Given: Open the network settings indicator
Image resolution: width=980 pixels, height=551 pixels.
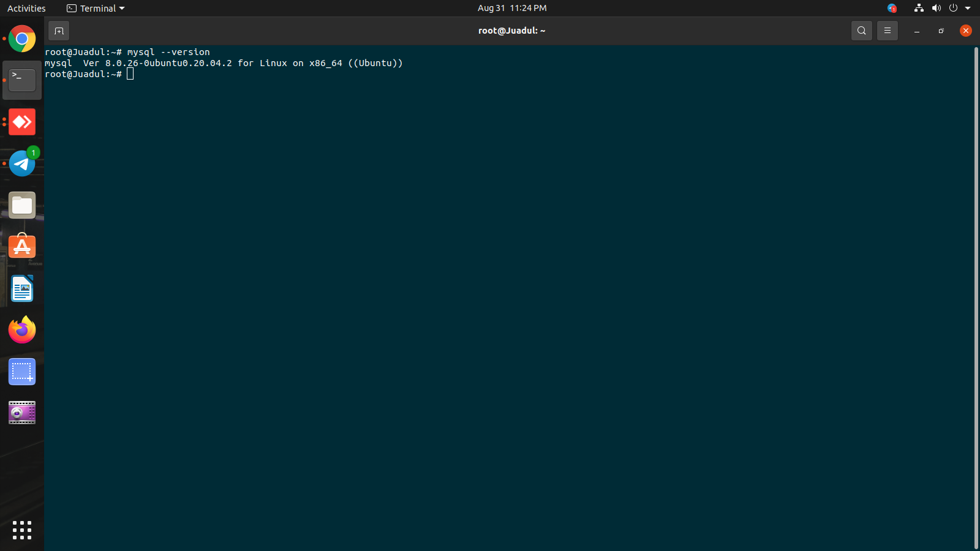Looking at the screenshot, I should point(918,8).
